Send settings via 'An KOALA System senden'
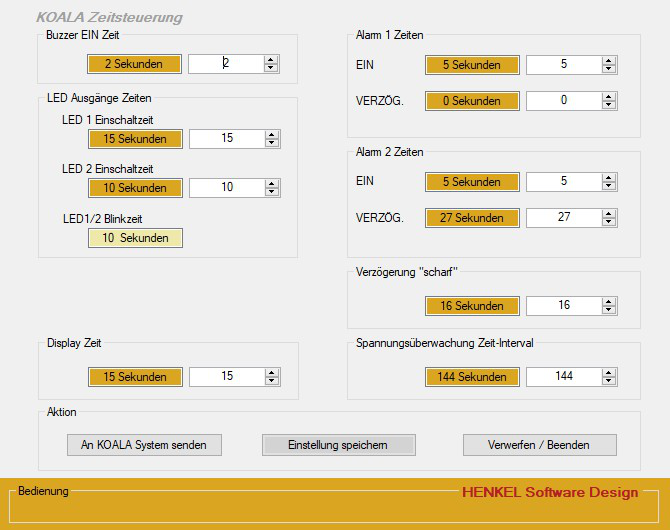Viewport: 670px width, 530px height. pos(144,444)
